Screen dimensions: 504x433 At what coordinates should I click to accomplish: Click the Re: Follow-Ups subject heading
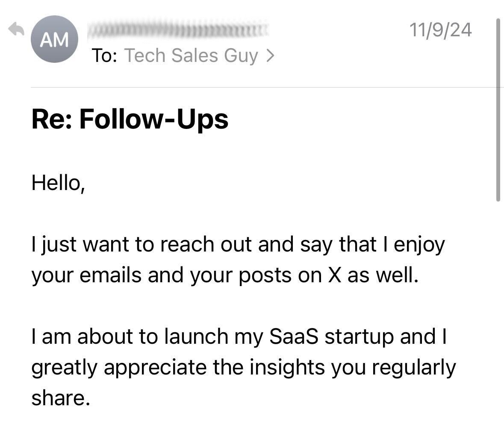130,119
